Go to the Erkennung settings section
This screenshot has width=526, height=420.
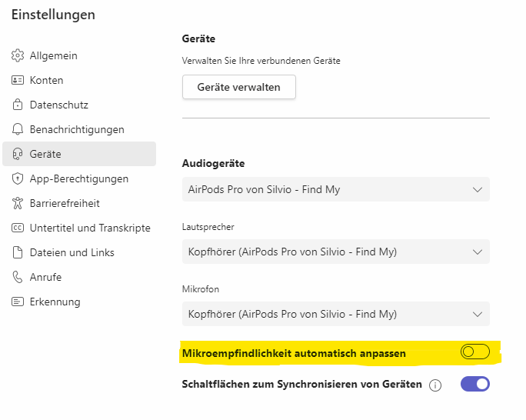(55, 302)
